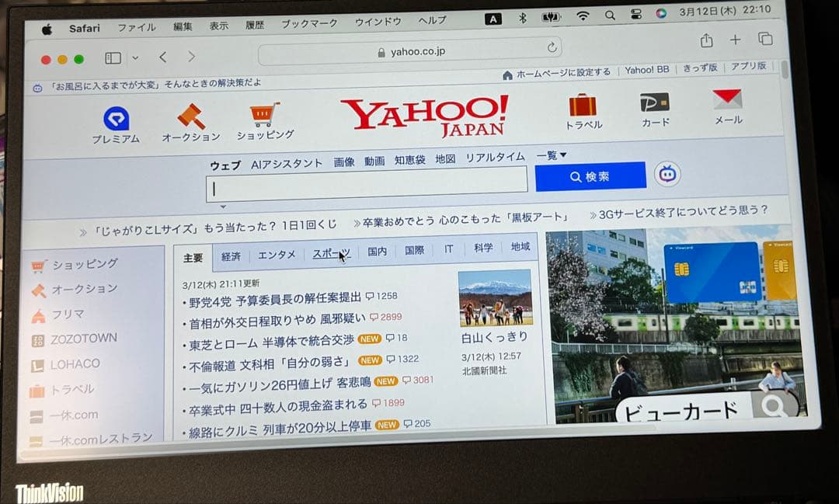Click the Yahoo search text field
The height and width of the screenshot is (504, 839).
(x=367, y=185)
